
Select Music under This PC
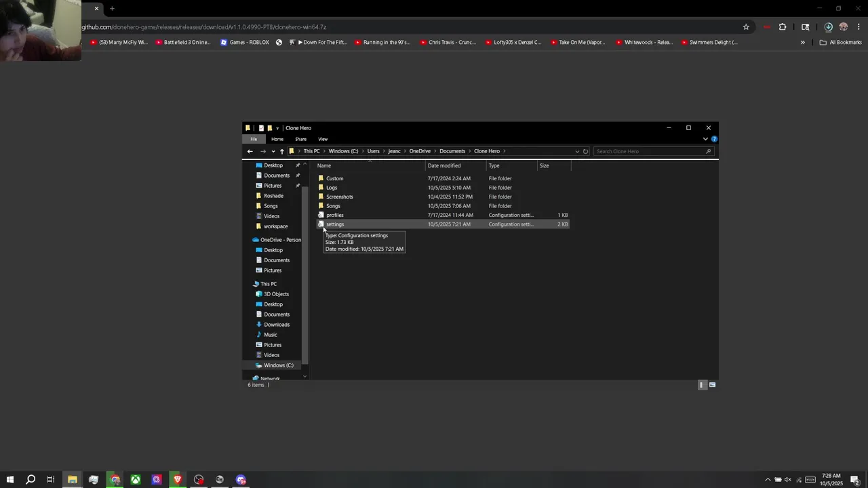click(x=270, y=335)
